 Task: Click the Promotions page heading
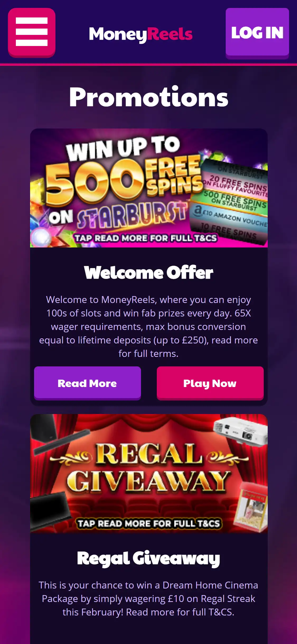(x=149, y=97)
